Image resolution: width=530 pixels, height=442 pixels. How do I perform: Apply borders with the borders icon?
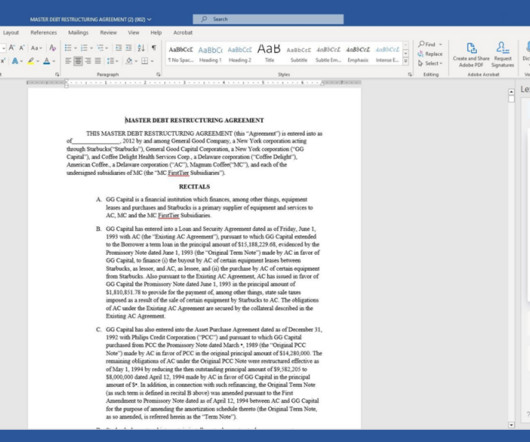(x=145, y=61)
